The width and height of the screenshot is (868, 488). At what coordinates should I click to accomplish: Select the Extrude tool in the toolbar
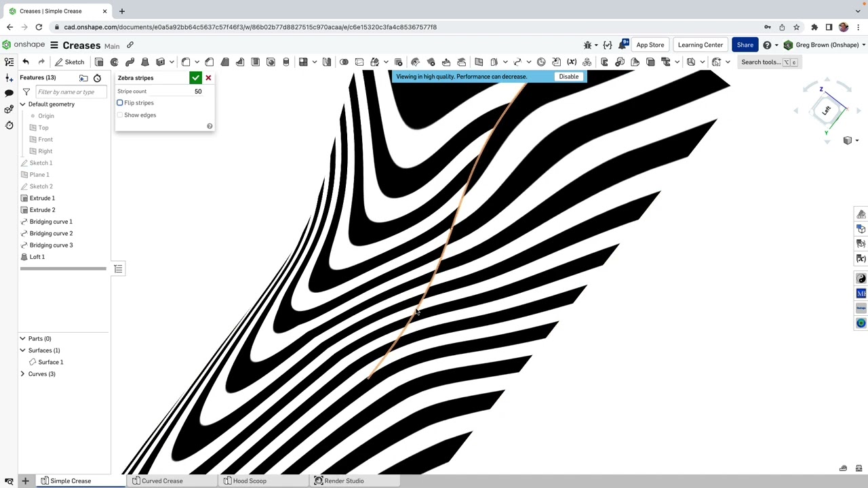click(99, 62)
